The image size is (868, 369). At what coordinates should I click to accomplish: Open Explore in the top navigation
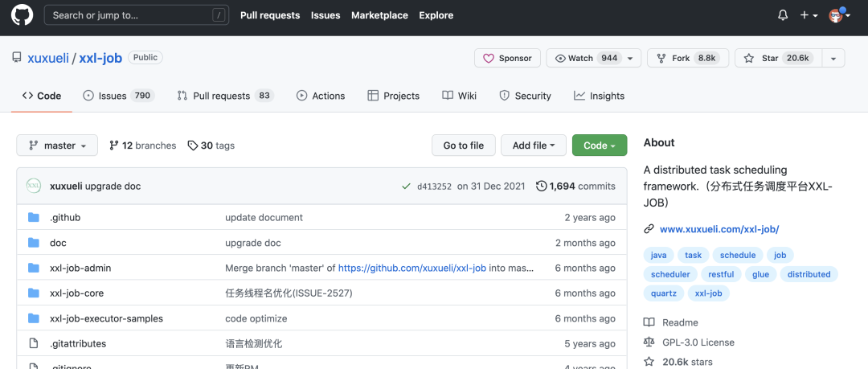(x=436, y=15)
